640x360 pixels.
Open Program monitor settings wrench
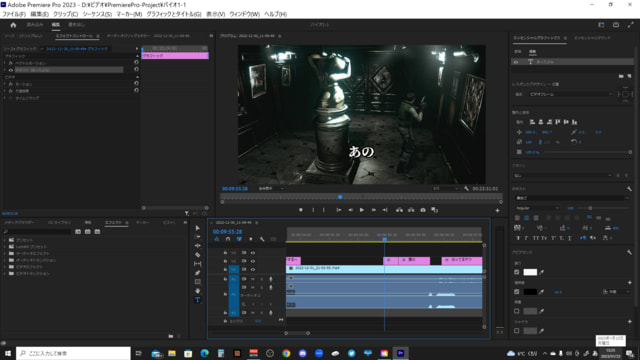(467, 189)
